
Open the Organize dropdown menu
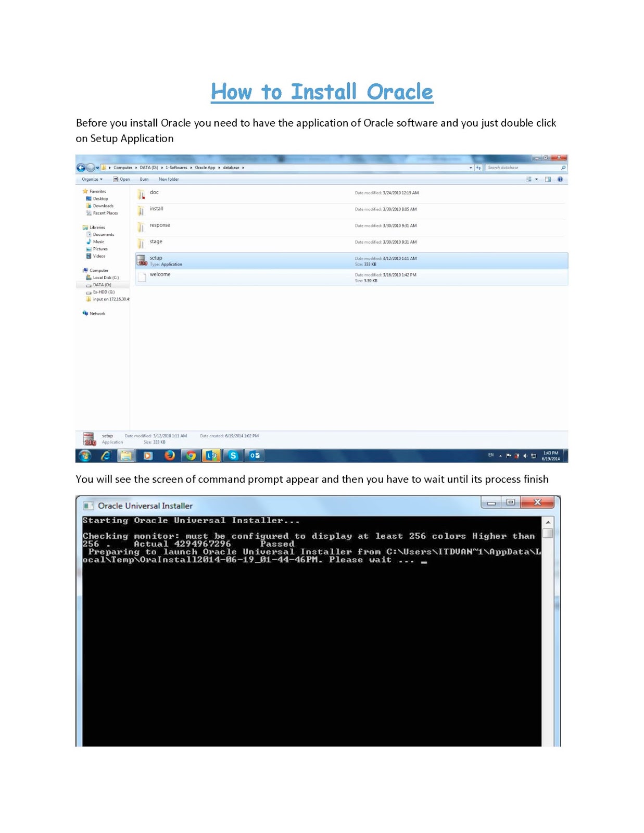(92, 179)
